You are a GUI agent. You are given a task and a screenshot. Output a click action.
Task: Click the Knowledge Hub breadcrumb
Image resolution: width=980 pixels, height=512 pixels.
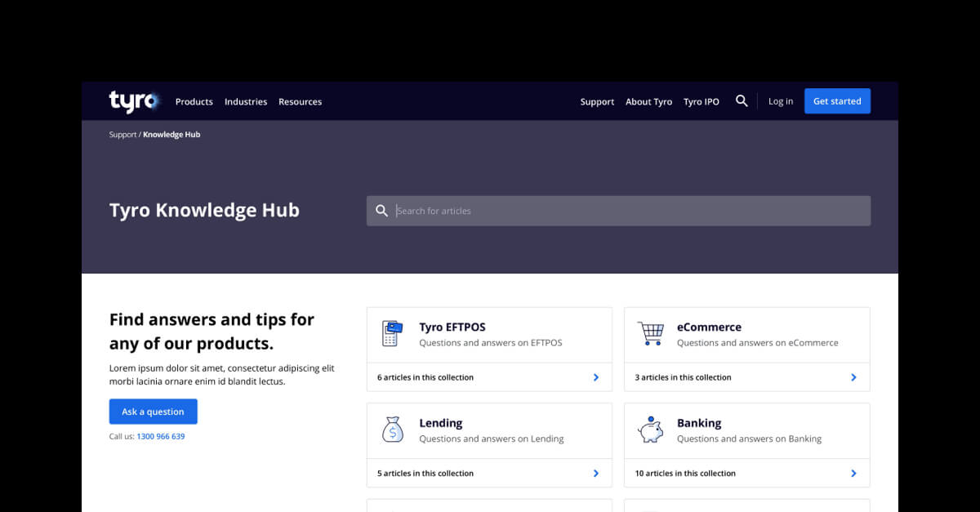coord(171,135)
